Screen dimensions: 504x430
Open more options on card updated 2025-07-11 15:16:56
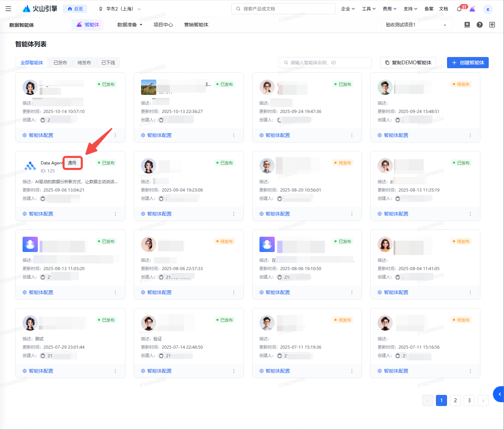(x=470, y=371)
